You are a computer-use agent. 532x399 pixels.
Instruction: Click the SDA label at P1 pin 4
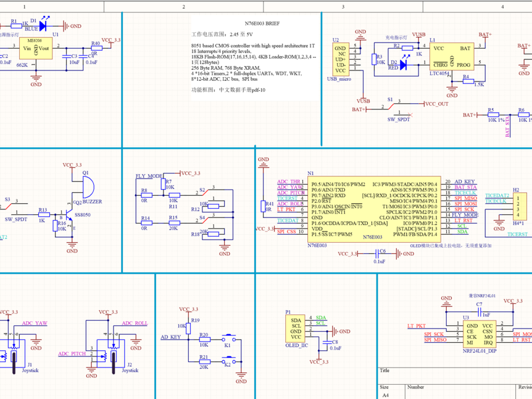[x=321, y=318]
